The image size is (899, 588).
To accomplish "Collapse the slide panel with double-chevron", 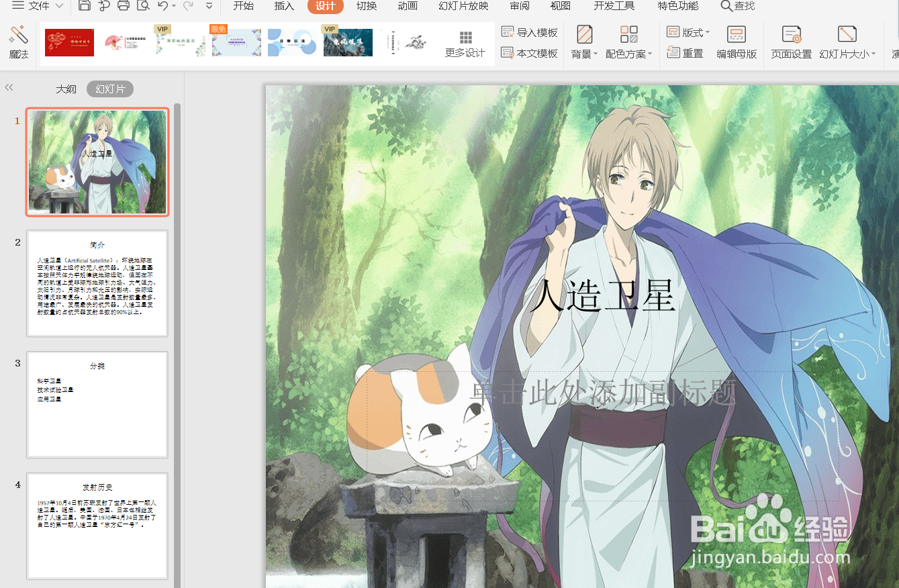I will (x=9, y=87).
